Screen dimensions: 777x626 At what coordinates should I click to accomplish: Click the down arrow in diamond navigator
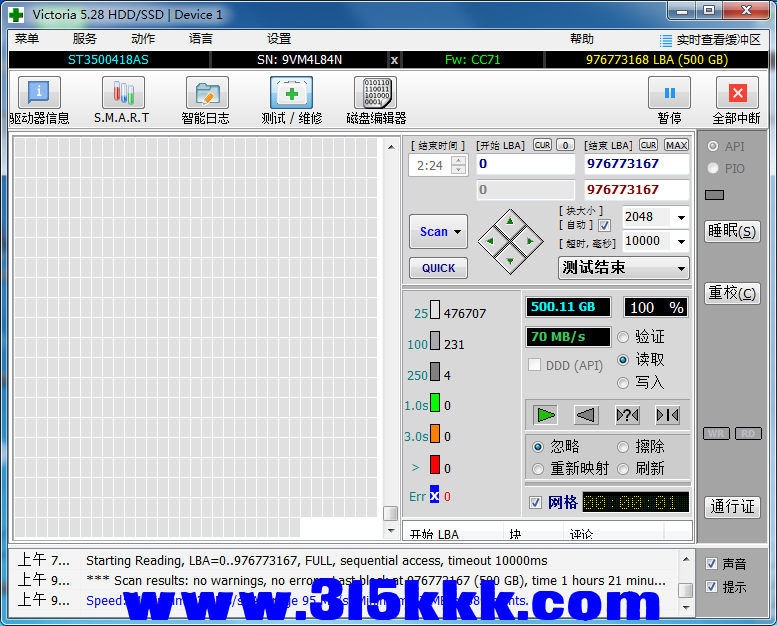click(x=510, y=261)
